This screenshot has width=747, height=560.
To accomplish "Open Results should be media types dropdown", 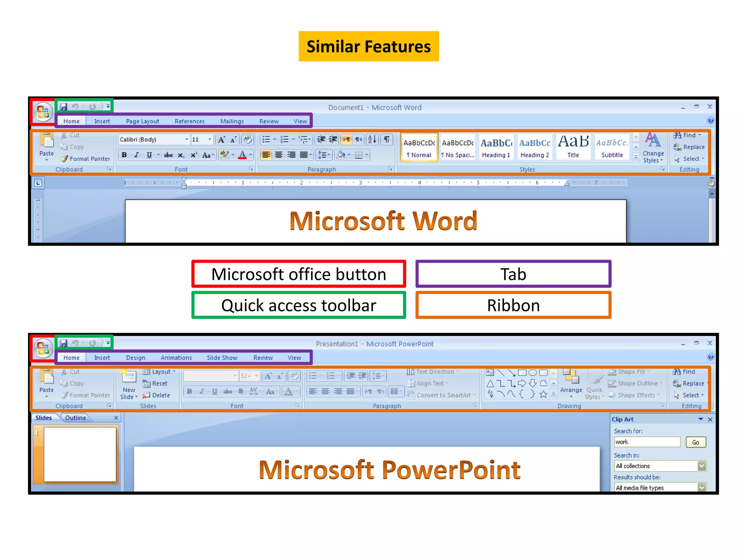I will (702, 487).
